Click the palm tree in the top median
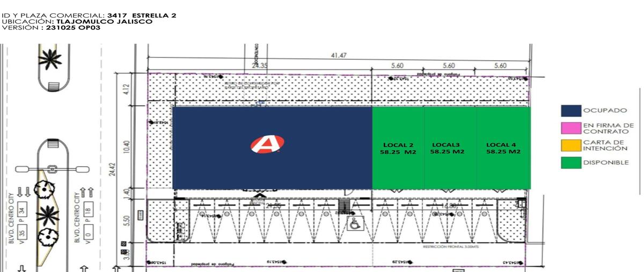 click(x=52, y=57)
